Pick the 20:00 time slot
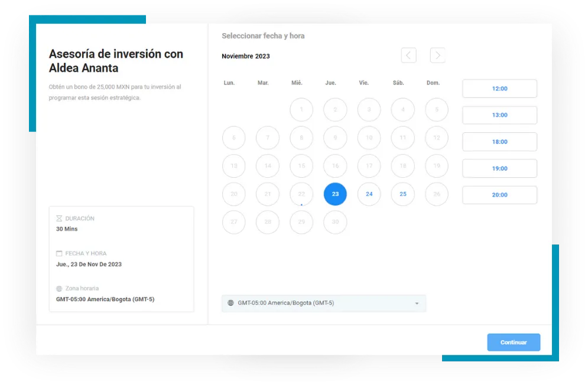 tap(499, 195)
